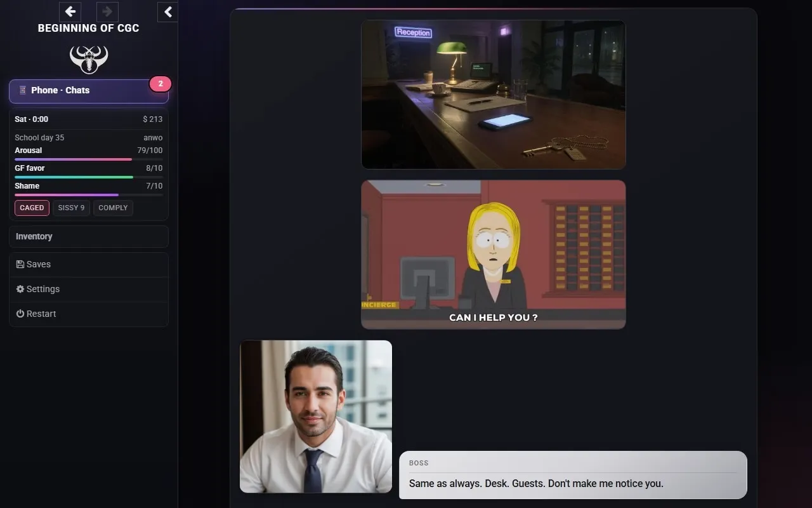Collapse the sidebar with the chevron
The height and width of the screenshot is (508, 812).
pyautogui.click(x=167, y=11)
